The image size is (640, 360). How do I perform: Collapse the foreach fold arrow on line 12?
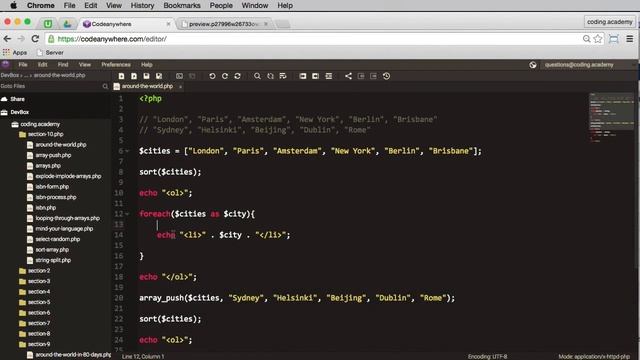(127, 214)
